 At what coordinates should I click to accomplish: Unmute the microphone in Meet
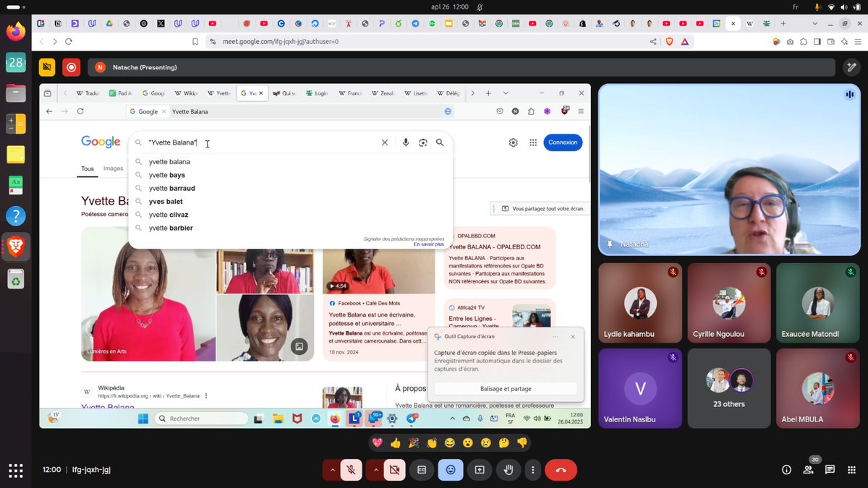351,469
